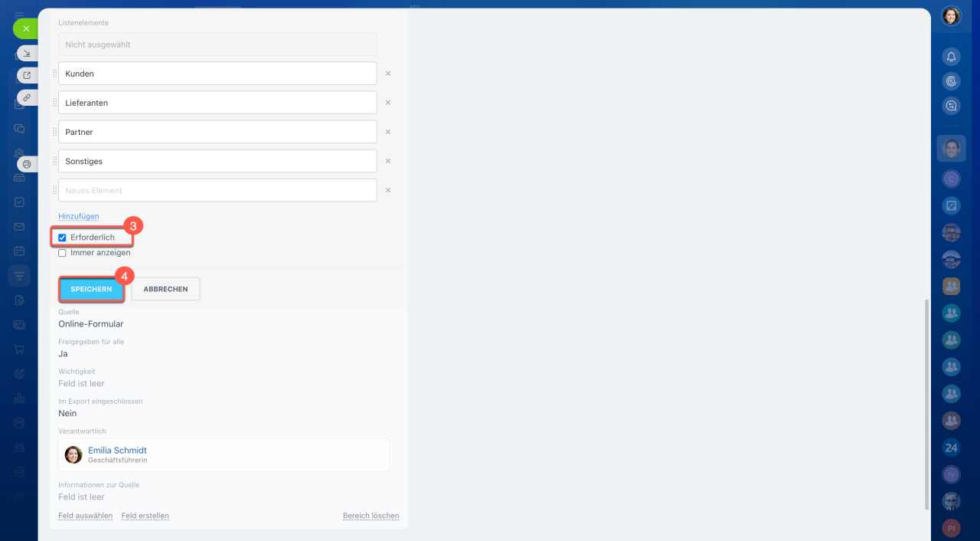Click 'Feld ist leer' under Wichtigkeit
The image size is (980, 541).
(x=81, y=383)
